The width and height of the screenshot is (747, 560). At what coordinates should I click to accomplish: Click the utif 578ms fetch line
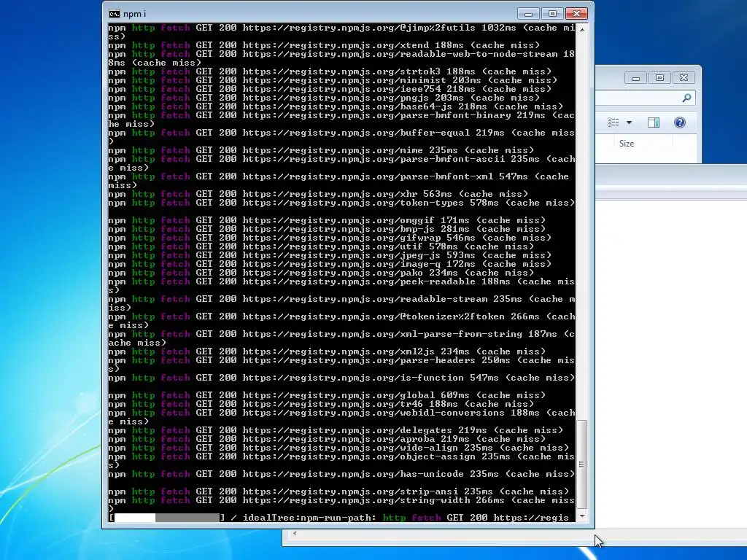[x=321, y=246]
